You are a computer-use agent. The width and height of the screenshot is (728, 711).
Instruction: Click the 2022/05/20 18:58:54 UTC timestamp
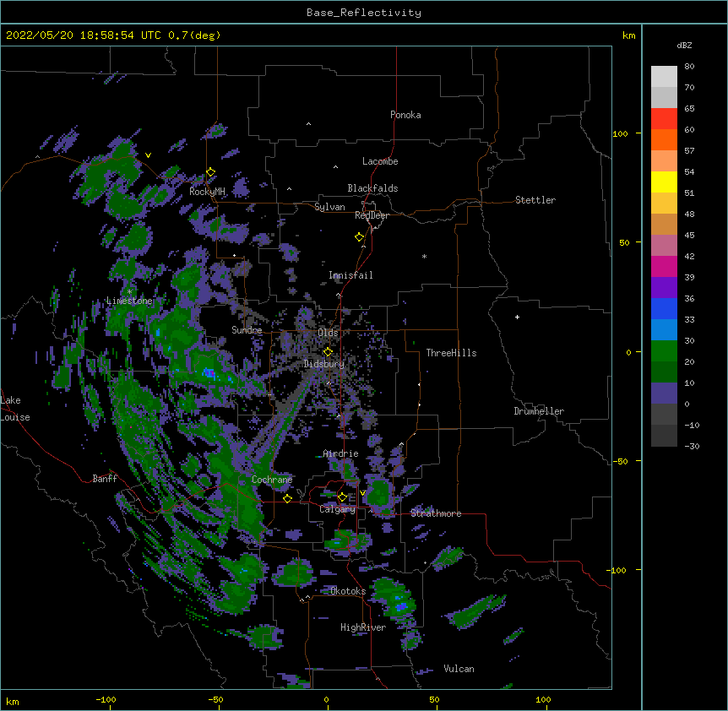[x=84, y=35]
